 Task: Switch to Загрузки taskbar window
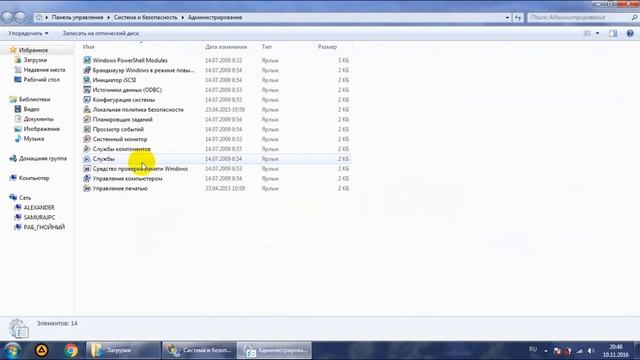[123, 351]
